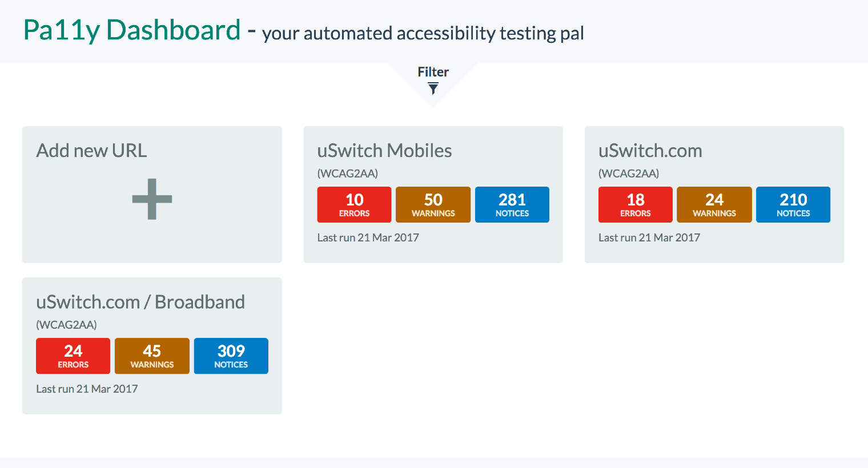
Task: View uSwitch Mobiles 50 warnings badge
Action: click(433, 204)
